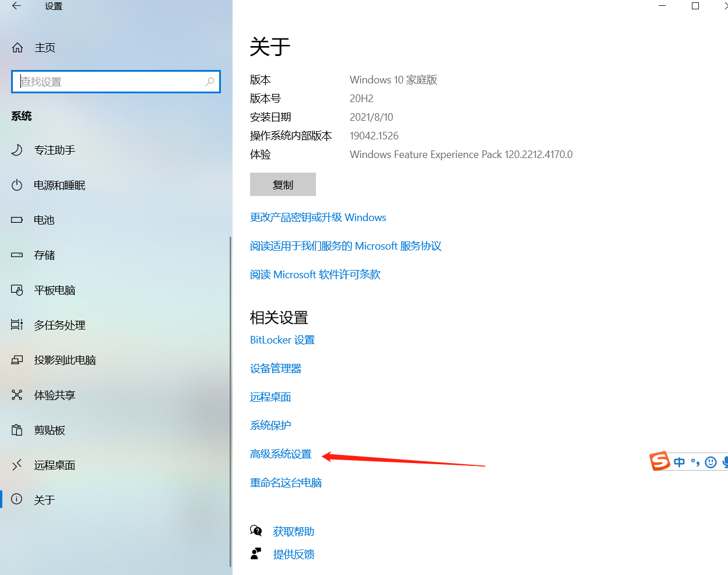Select 平板电脑 in the sidebar
This screenshot has height=575, width=728.
tap(55, 290)
